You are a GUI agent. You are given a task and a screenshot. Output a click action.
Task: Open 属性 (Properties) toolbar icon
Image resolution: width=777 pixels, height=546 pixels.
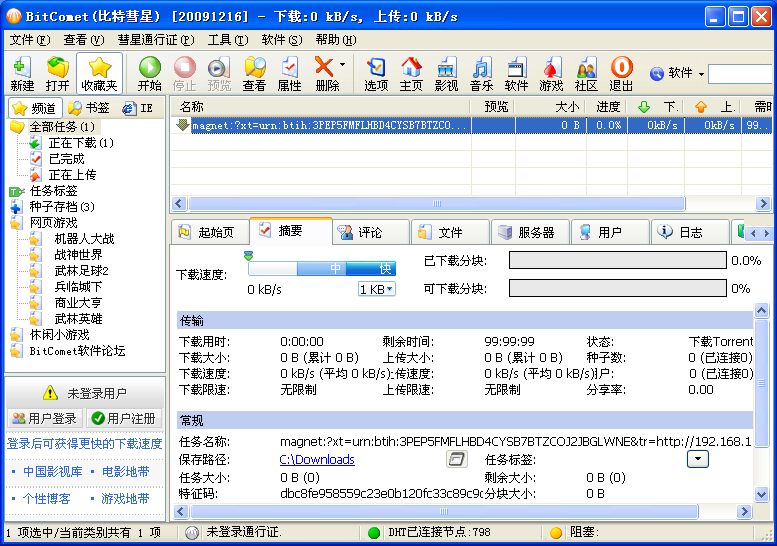pos(289,73)
